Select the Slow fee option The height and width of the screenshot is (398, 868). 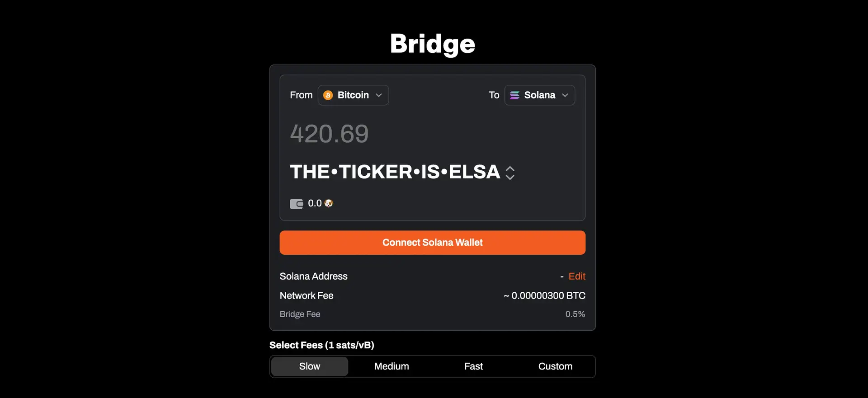310,366
